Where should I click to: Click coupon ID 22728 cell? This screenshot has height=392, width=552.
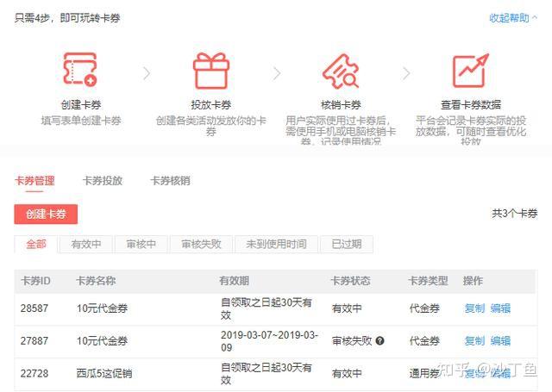point(34,373)
